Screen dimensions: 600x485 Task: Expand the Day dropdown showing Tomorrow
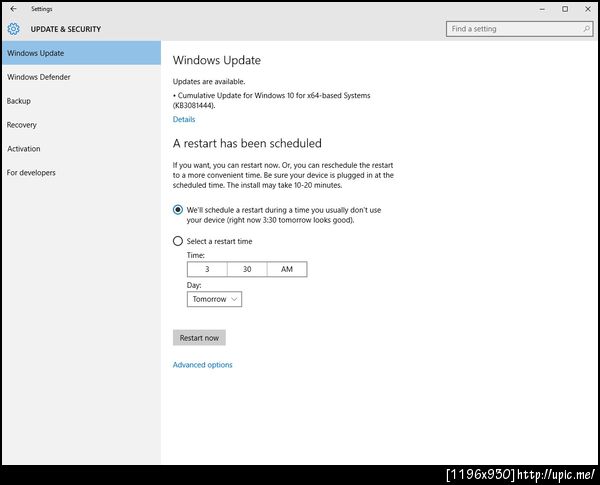[214, 299]
